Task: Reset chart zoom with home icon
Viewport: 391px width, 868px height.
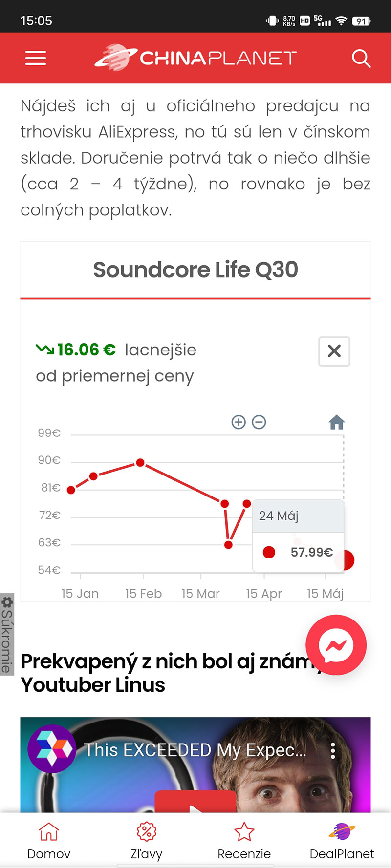Action: [337, 422]
